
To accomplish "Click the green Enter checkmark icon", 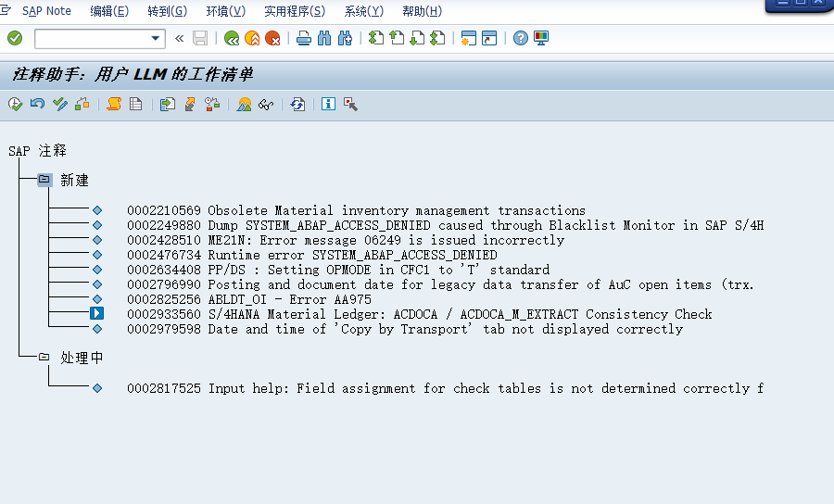I will click(x=15, y=38).
